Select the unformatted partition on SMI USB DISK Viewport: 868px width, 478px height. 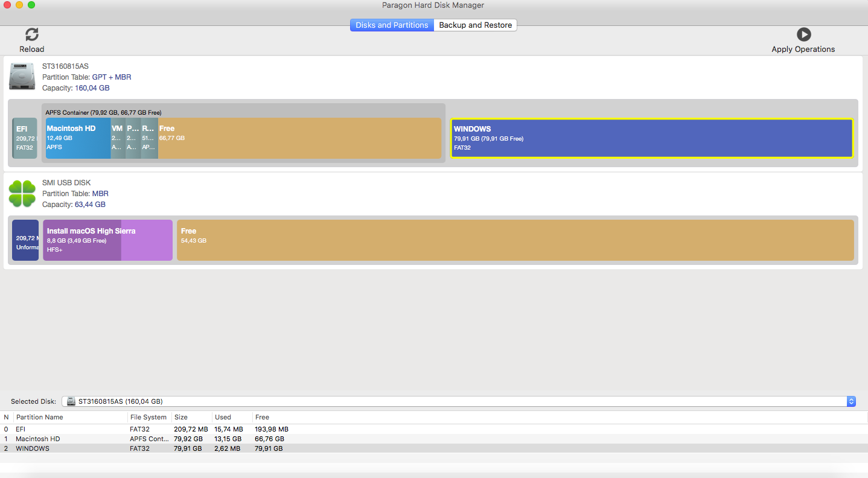[25, 240]
